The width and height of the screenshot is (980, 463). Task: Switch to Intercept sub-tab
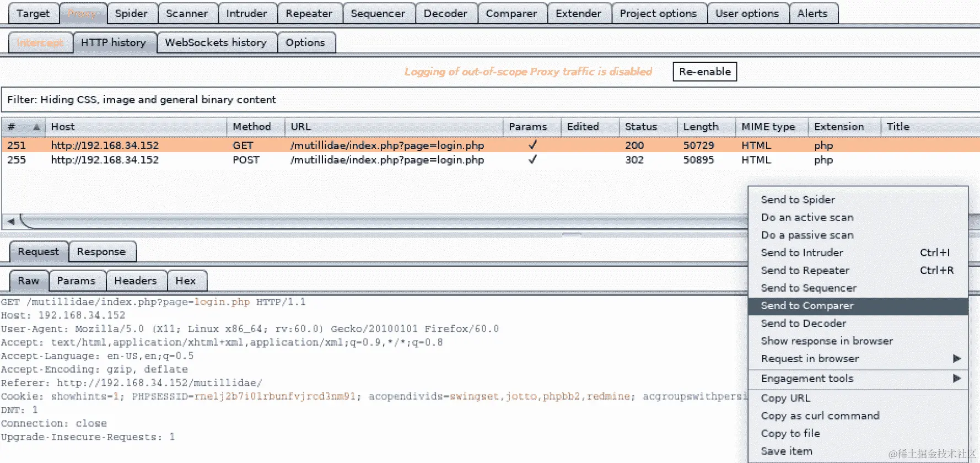tap(40, 42)
